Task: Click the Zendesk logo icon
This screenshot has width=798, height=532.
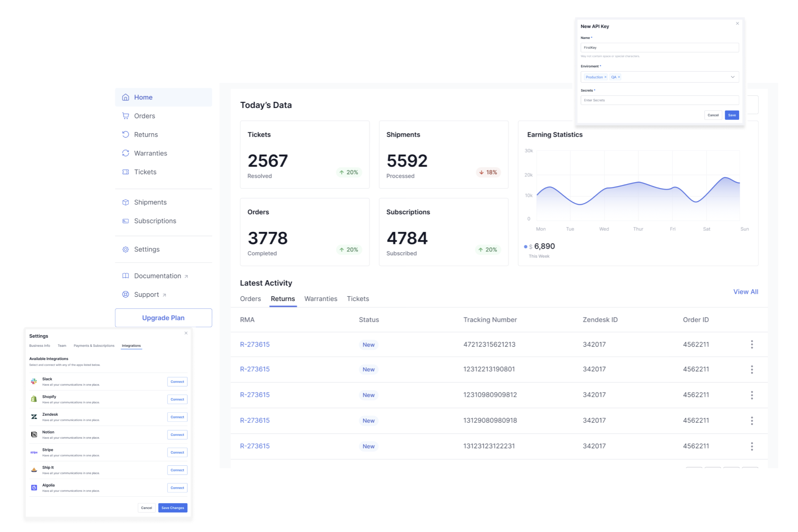Action: point(34,417)
